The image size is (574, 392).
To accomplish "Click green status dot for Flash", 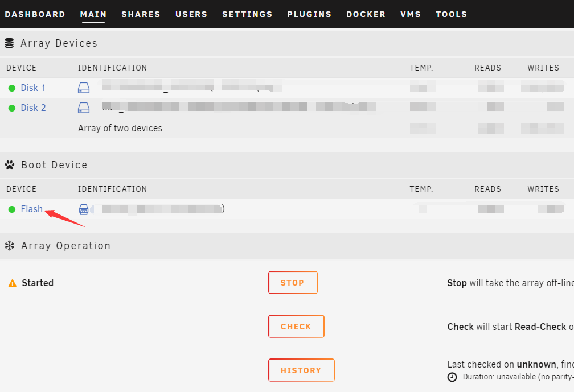I will (x=12, y=209).
